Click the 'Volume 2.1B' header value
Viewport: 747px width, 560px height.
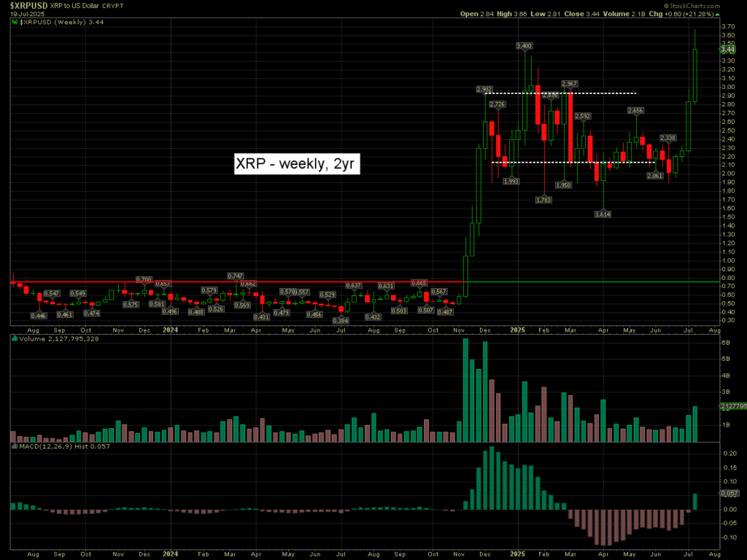[x=624, y=14]
